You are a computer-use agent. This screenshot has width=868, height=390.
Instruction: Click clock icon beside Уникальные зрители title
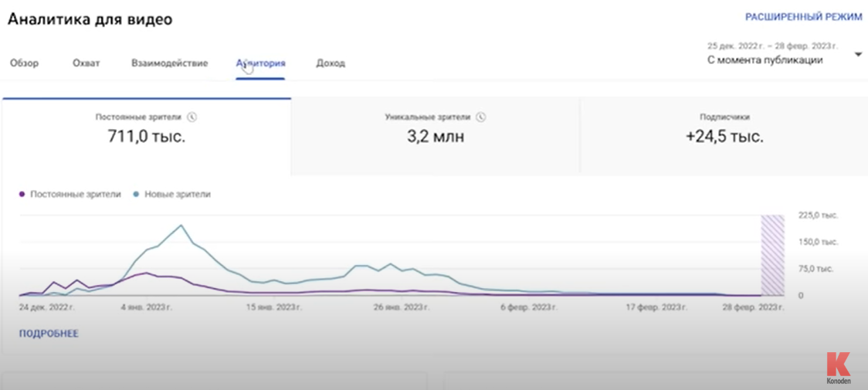pos(481,117)
